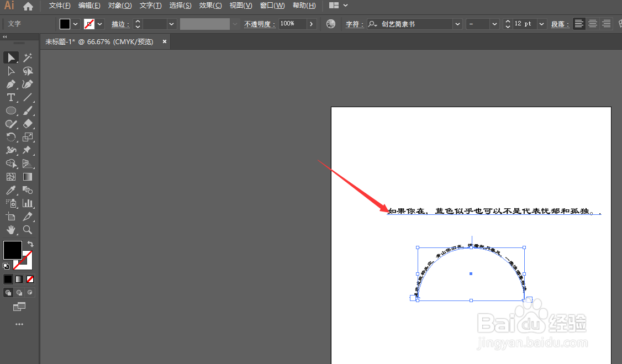Set Draw Normal mode
This screenshot has width=622, height=364.
click(8, 293)
